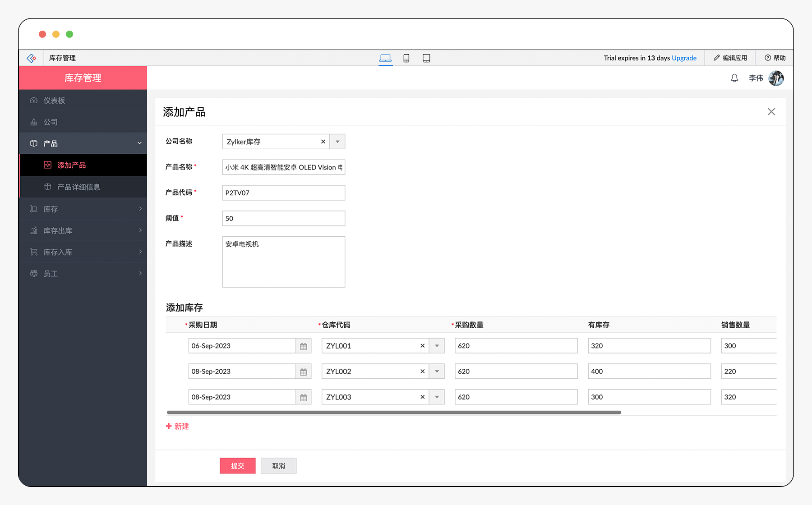The height and width of the screenshot is (505, 812).
Task: Open the 仪表板 dashboard via its gauge icon
Action: (34, 100)
